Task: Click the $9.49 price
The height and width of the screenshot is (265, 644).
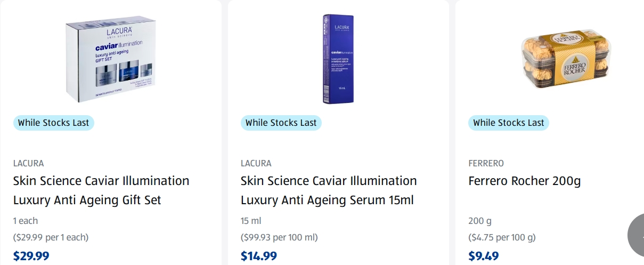Action: coord(484,256)
